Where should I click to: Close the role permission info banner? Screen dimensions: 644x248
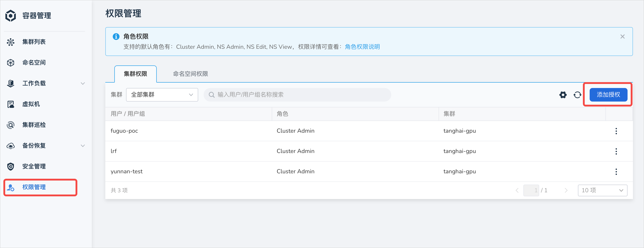click(623, 37)
